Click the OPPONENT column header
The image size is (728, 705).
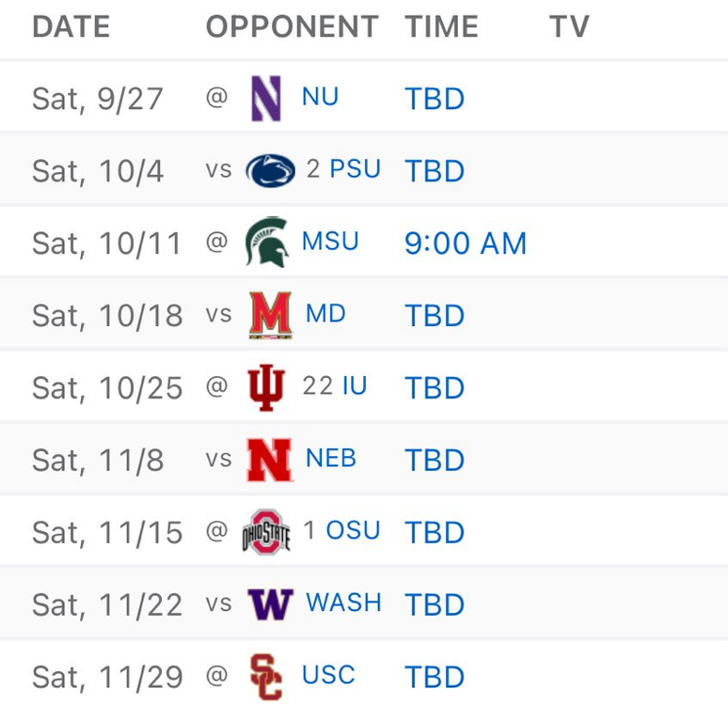[292, 27]
